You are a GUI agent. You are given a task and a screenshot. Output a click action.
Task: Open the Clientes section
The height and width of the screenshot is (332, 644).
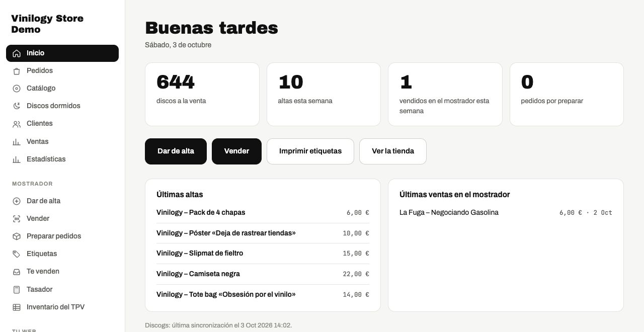pos(62,124)
